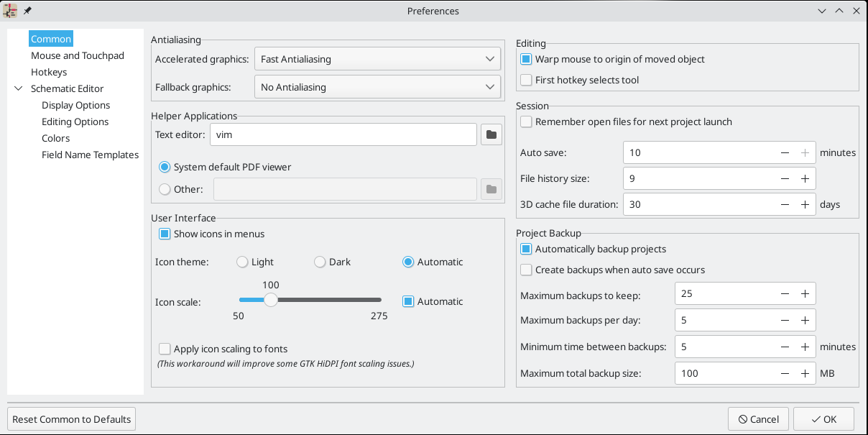Open the Hotkeys preferences page
This screenshot has height=435, width=868.
tap(49, 72)
